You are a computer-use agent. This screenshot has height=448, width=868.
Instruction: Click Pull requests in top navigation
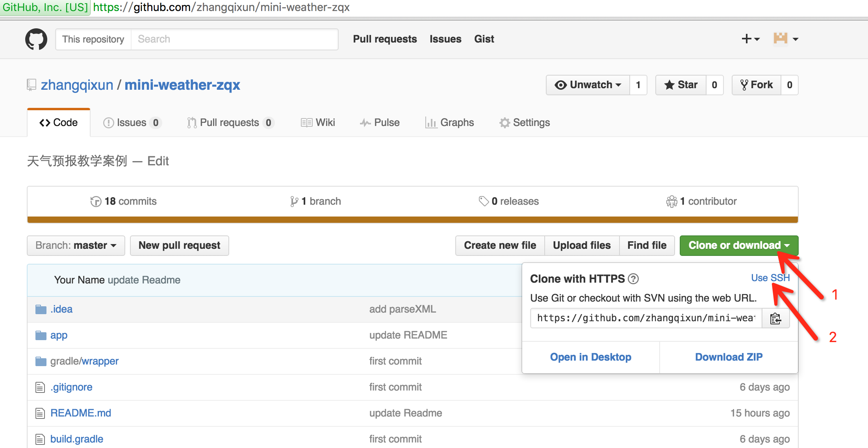(385, 39)
